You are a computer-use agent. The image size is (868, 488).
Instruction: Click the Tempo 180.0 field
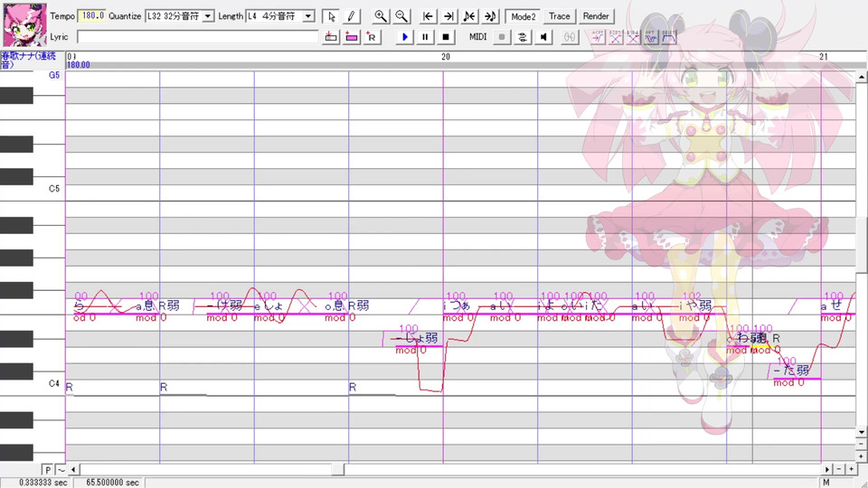click(91, 16)
